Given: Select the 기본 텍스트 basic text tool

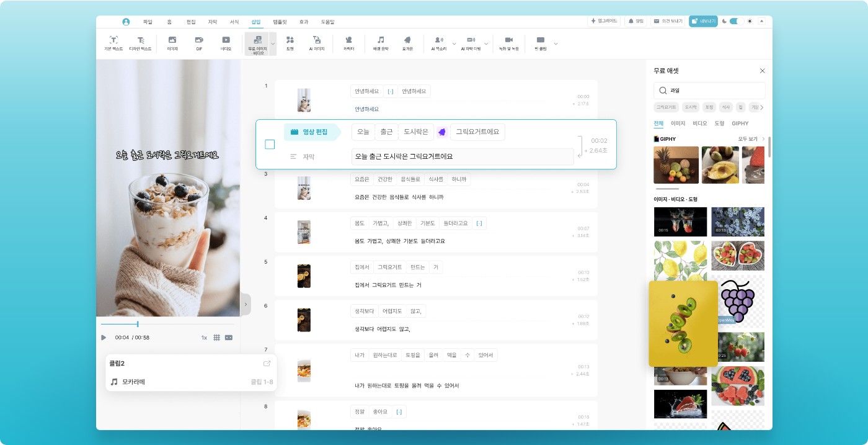Looking at the screenshot, I should pyautogui.click(x=113, y=43).
